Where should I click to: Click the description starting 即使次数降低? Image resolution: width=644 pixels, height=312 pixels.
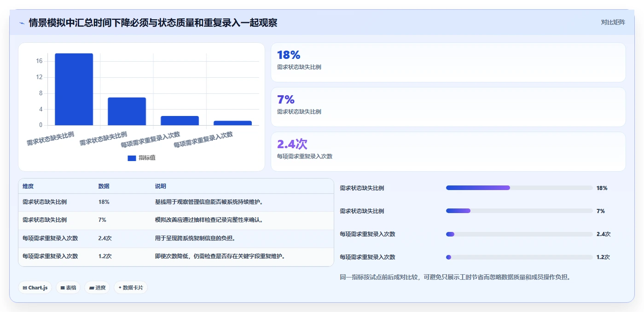pyautogui.click(x=220, y=256)
